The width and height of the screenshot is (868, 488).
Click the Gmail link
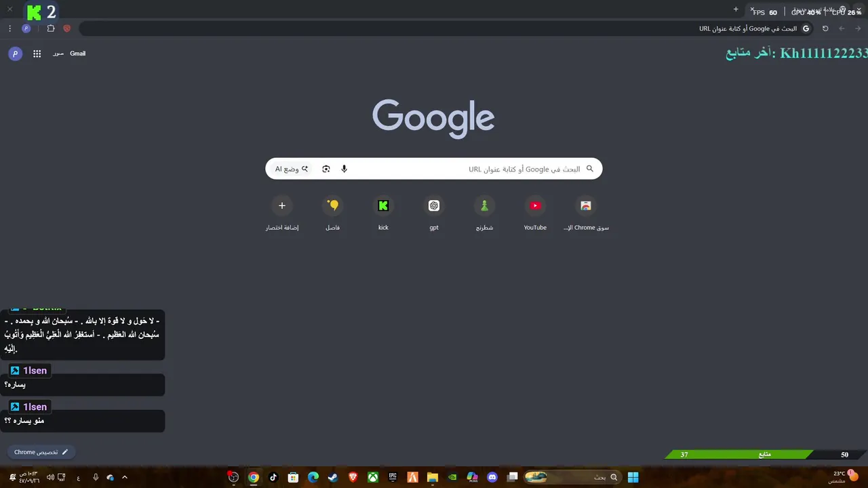78,54
